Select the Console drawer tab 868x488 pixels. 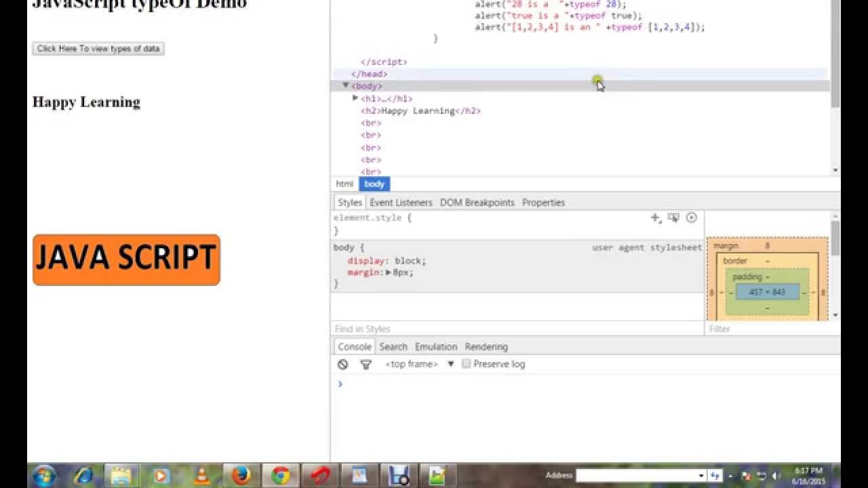(x=355, y=346)
